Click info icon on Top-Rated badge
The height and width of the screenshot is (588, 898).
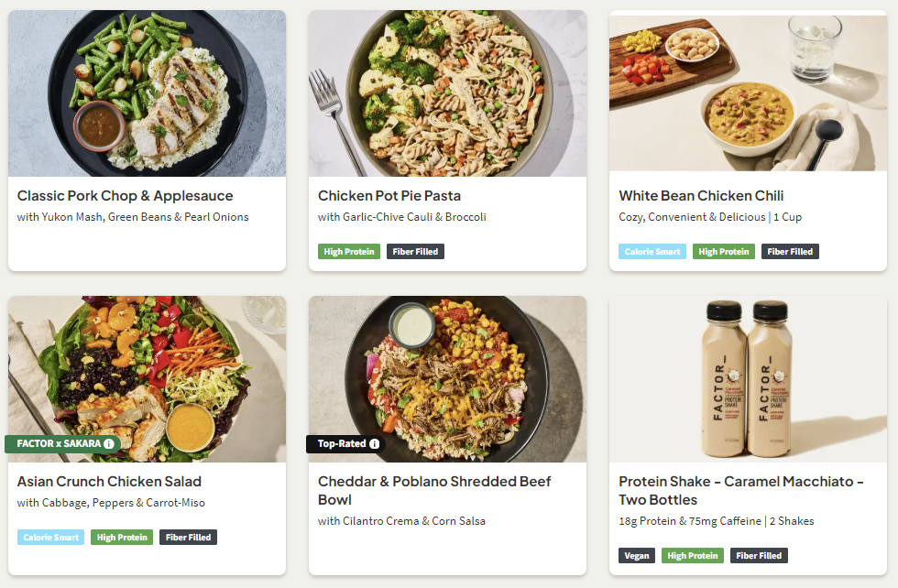[374, 444]
